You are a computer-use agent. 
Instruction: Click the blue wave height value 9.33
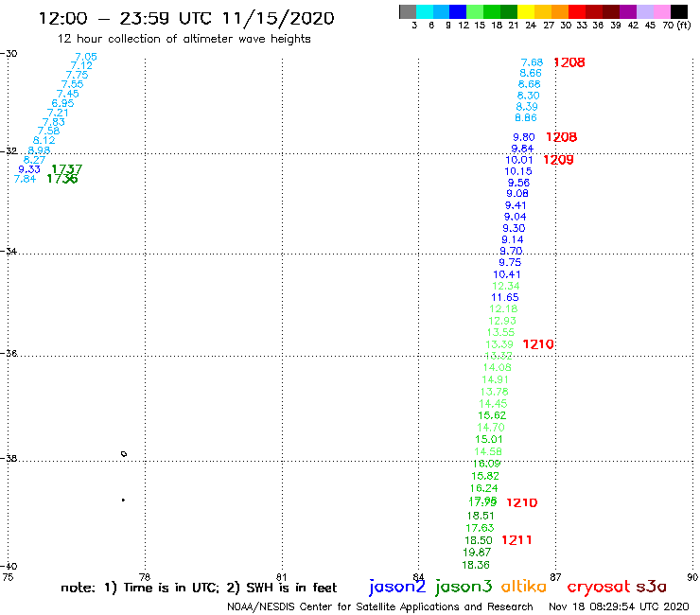(29, 169)
